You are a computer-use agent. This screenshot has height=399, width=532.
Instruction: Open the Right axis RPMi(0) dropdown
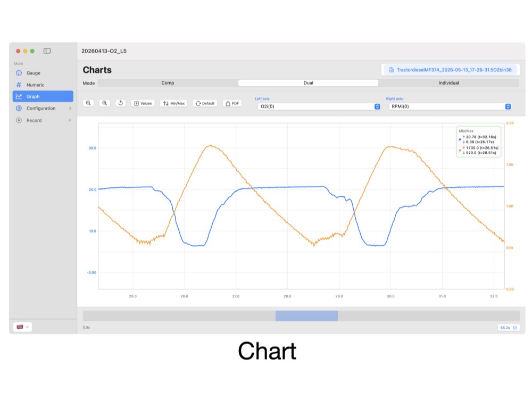[x=450, y=106]
